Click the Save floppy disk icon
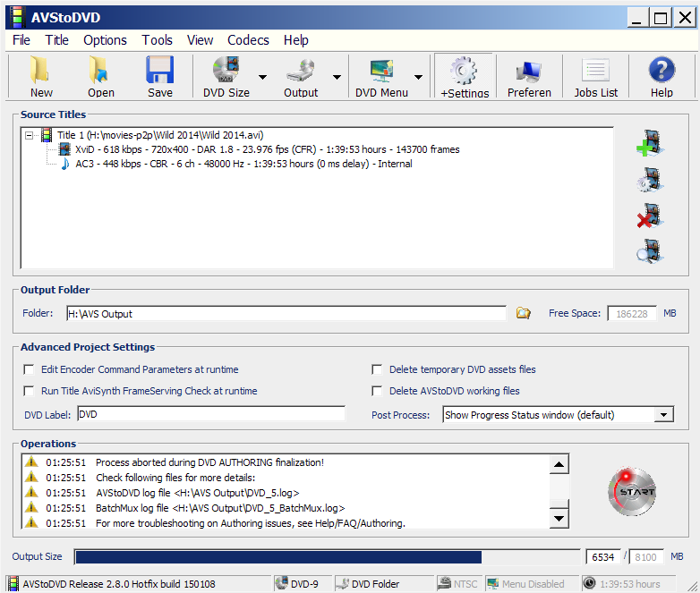This screenshot has width=700, height=593. tap(160, 70)
